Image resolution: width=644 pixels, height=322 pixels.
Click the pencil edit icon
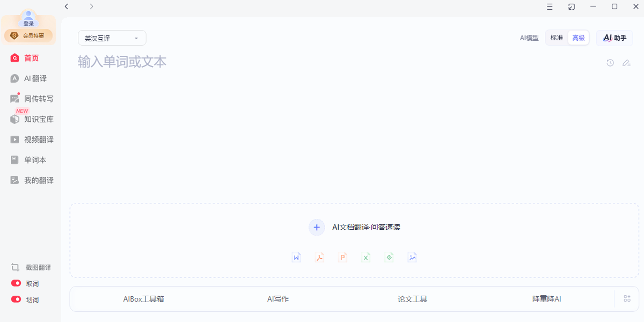point(626,63)
